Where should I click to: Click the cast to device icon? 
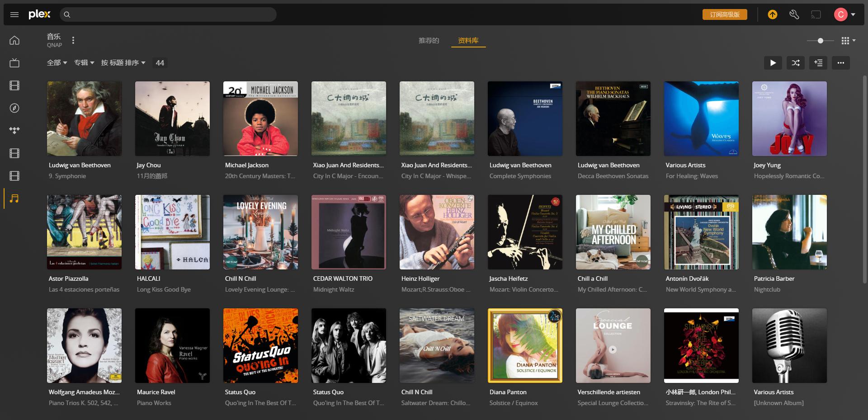pos(816,14)
